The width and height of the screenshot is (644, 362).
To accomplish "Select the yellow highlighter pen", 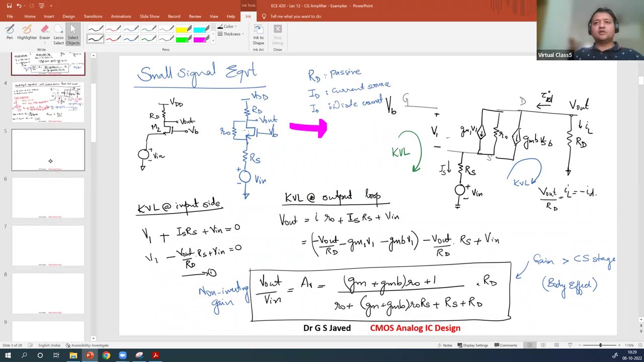I will click(184, 29).
